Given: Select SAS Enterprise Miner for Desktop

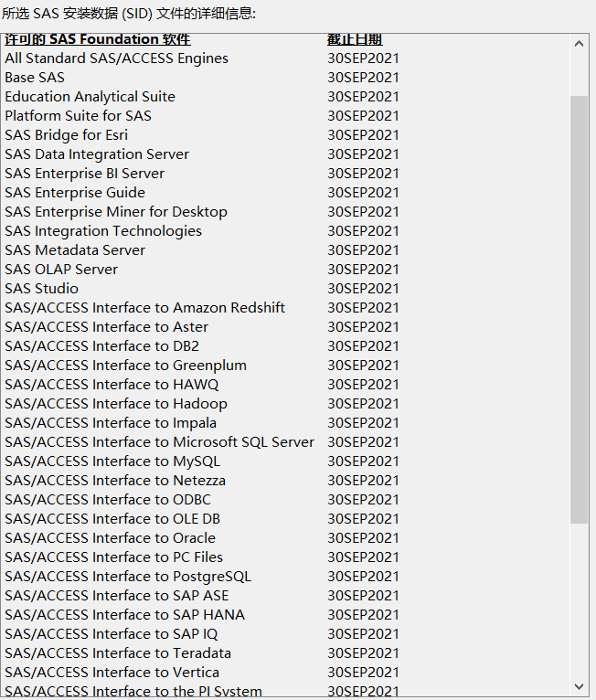Looking at the screenshot, I should click(x=116, y=212).
